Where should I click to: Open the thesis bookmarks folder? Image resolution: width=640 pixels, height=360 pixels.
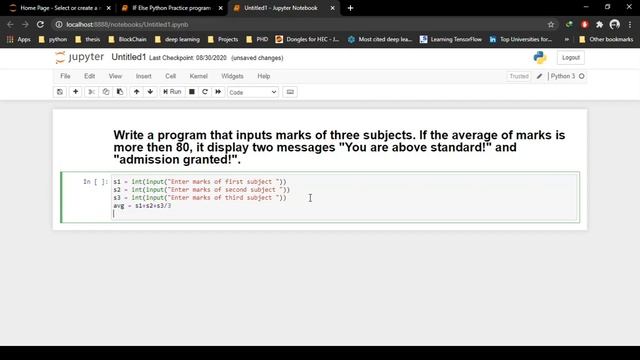click(88, 40)
